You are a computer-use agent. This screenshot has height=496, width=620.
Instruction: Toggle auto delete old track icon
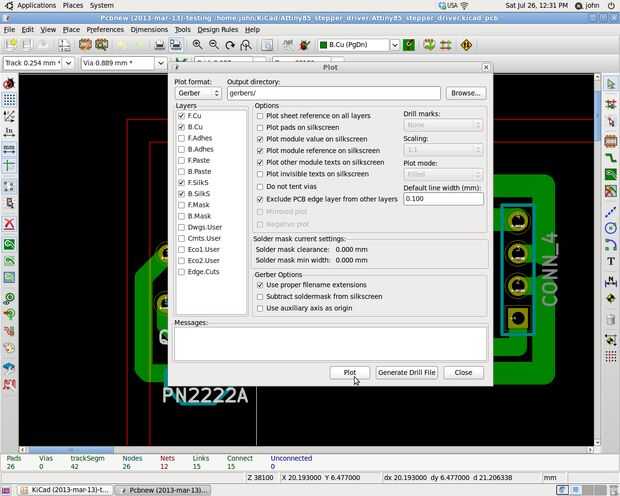coord(9,224)
